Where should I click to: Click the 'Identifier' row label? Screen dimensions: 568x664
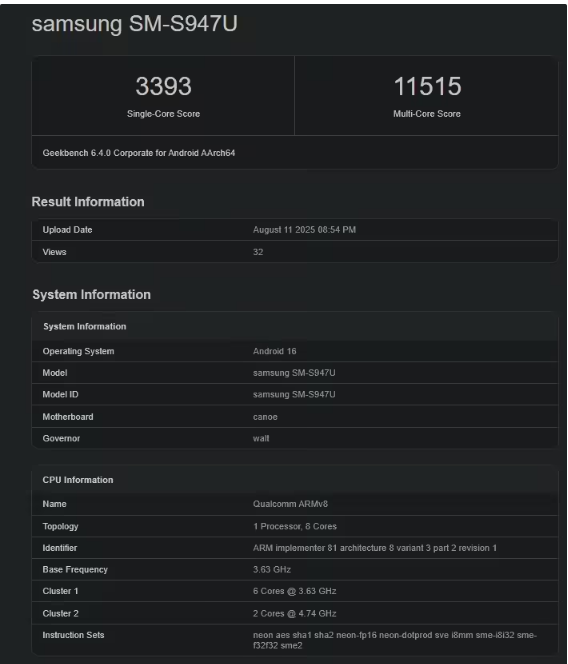60,548
